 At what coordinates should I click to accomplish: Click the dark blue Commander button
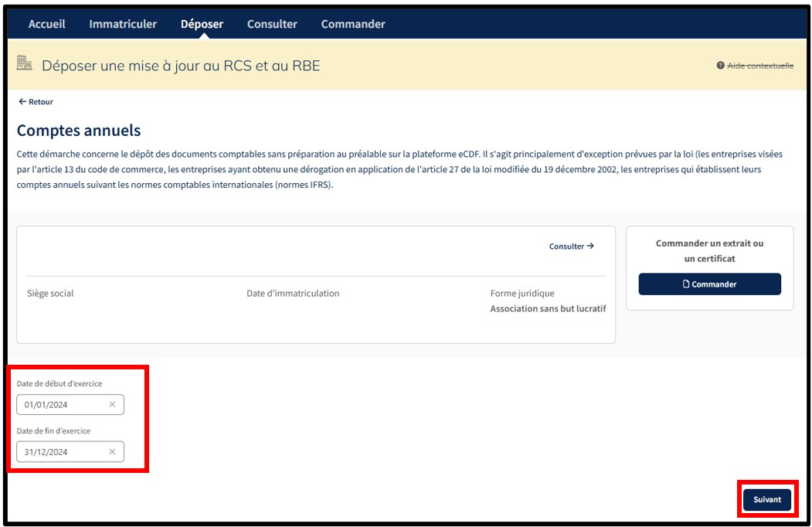pyautogui.click(x=709, y=284)
